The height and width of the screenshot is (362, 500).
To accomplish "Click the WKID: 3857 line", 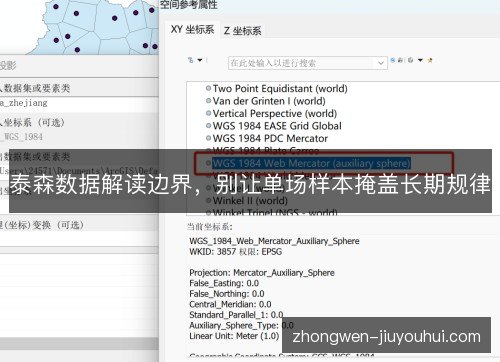I will point(235,252).
